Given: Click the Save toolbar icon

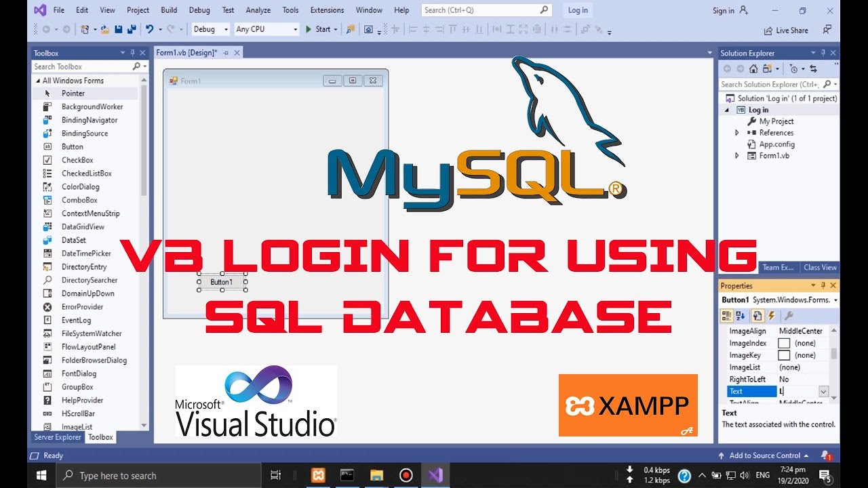Looking at the screenshot, I should coord(118,29).
